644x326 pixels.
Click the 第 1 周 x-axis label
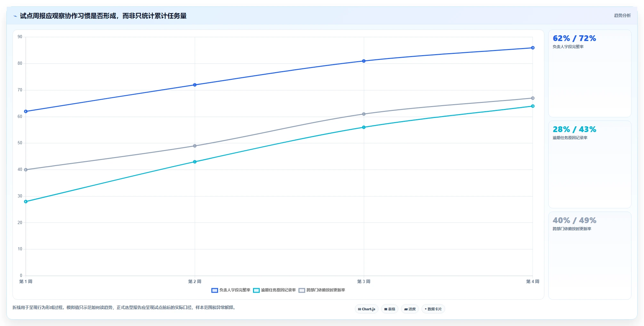click(x=26, y=281)
